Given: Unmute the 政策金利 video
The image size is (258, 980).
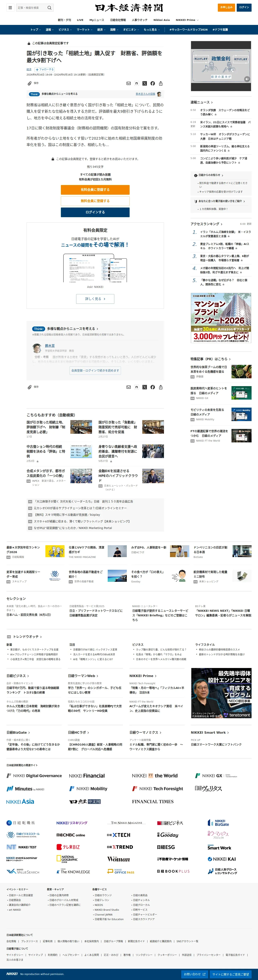Looking at the screenshot, I should (247, 79).
